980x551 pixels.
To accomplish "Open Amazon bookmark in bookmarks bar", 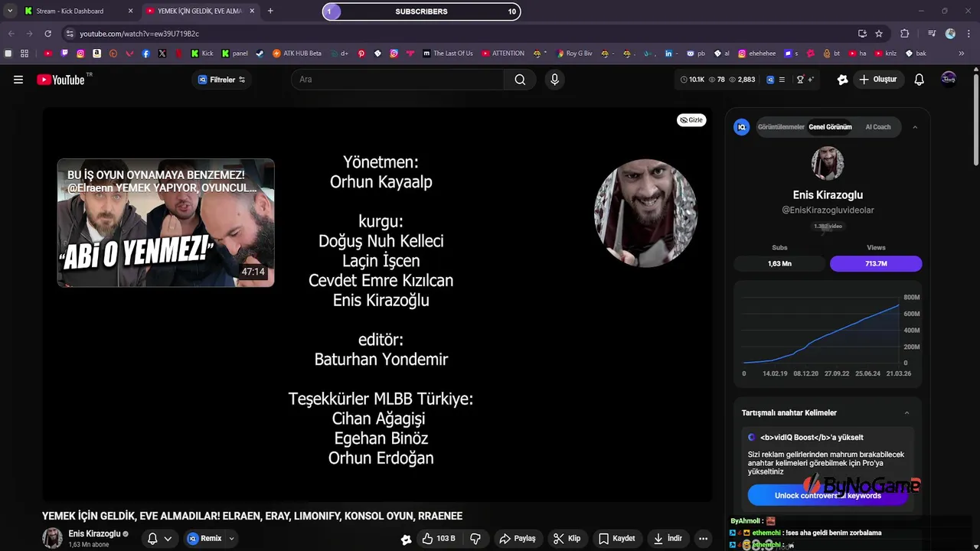I will click(96, 54).
